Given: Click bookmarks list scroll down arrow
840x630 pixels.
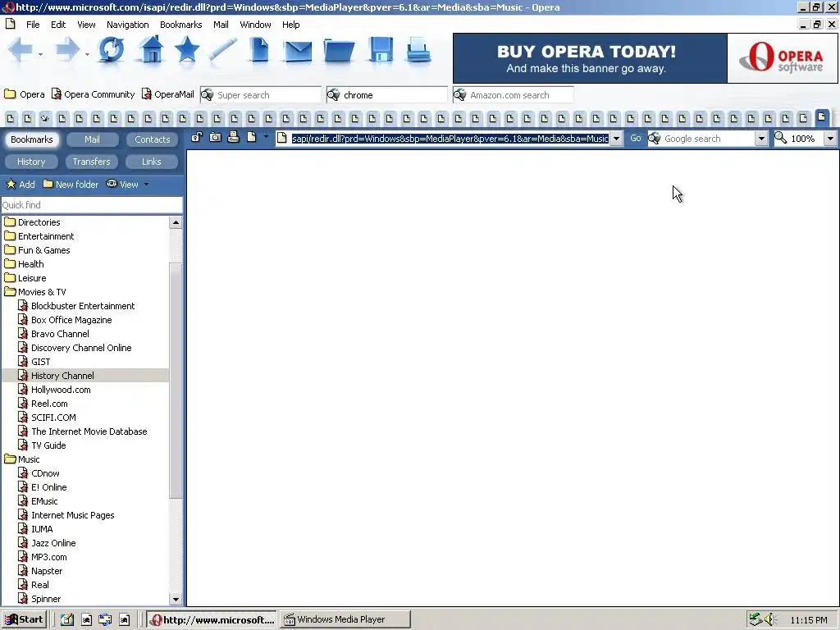Looking at the screenshot, I should pos(176,600).
